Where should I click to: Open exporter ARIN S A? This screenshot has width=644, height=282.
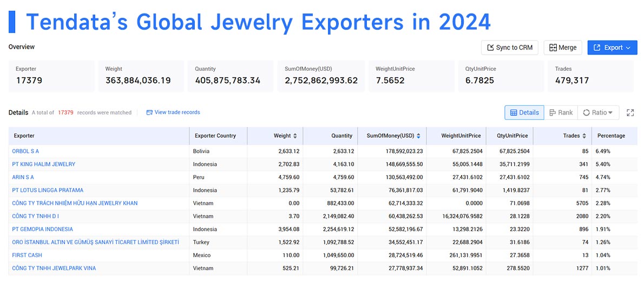tap(23, 178)
